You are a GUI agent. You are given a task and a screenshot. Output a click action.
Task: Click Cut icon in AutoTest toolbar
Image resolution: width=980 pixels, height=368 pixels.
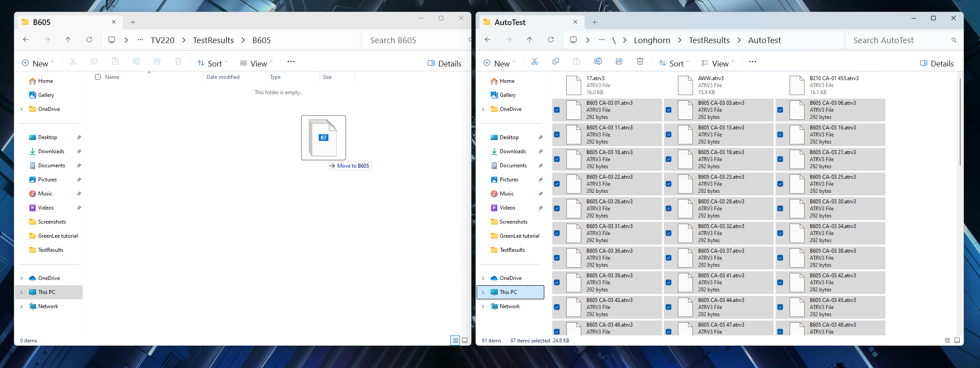point(534,62)
